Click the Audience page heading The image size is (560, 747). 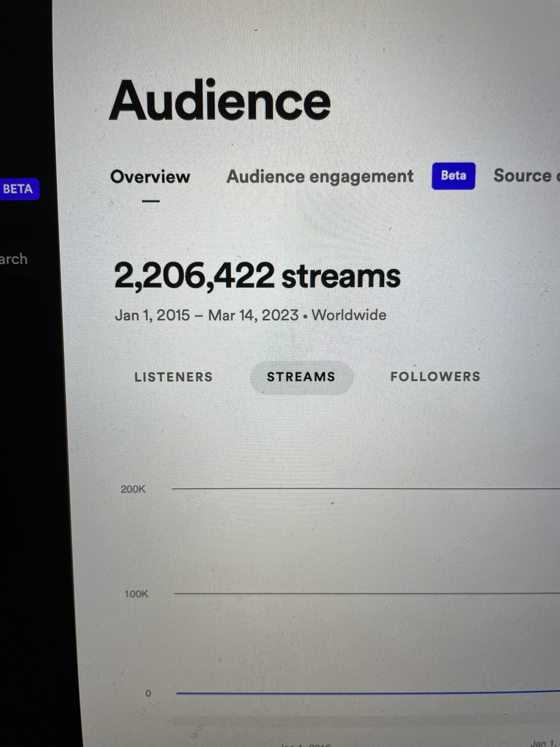[x=220, y=101]
